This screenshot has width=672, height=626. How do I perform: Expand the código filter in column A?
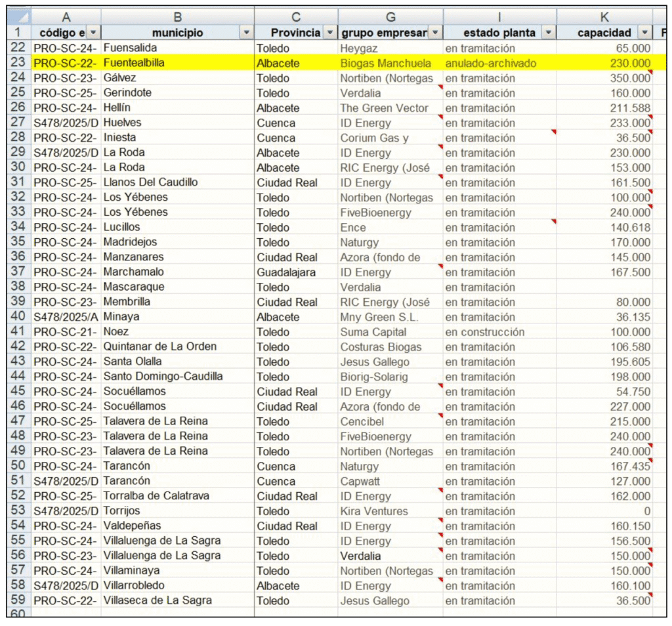tap(93, 33)
